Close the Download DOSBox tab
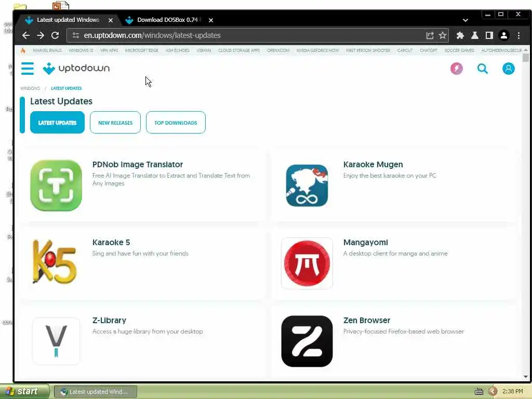The height and width of the screenshot is (399, 532). point(211,20)
